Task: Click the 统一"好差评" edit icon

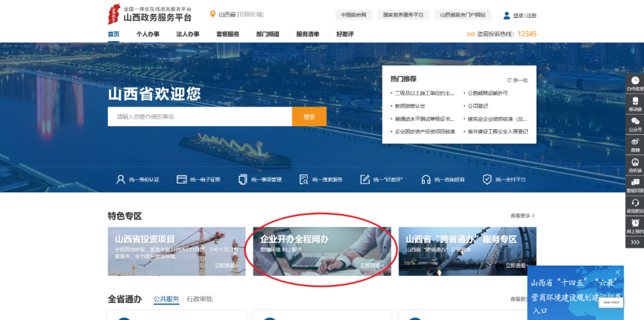Action: tap(364, 180)
